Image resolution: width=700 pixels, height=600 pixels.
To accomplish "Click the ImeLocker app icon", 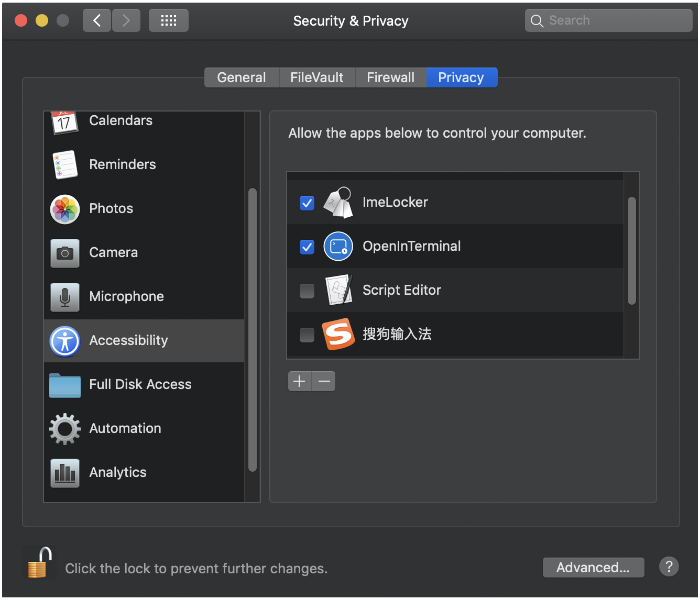I will (x=338, y=202).
